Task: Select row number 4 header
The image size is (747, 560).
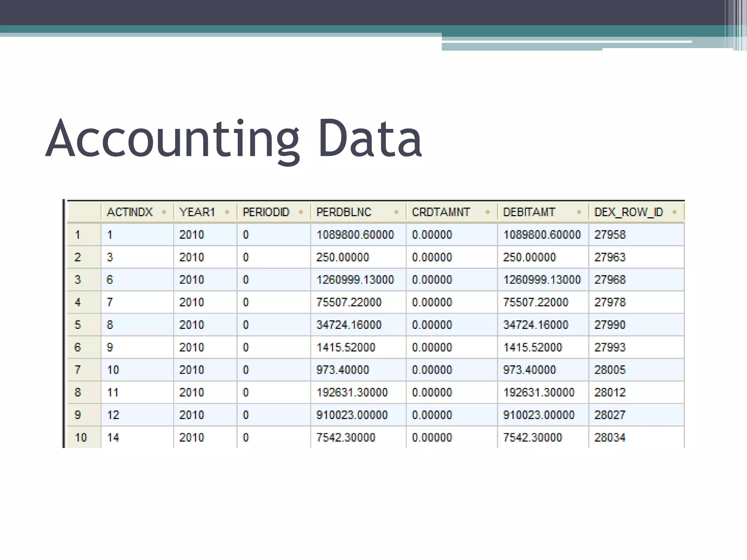Action: 84,302
